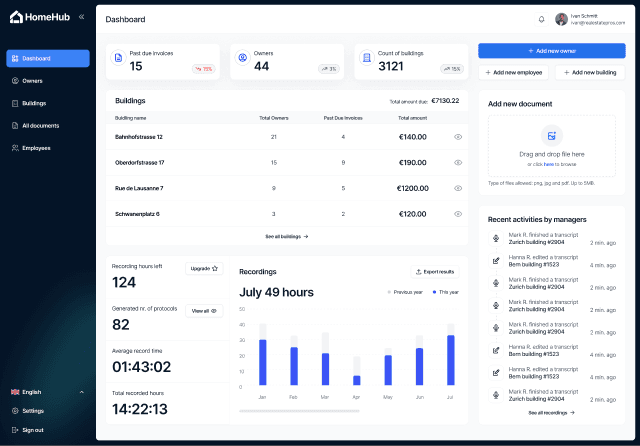Screen dimensions: 640x446
Task: Click Total amount due €7130.22
Action: click(x=424, y=101)
